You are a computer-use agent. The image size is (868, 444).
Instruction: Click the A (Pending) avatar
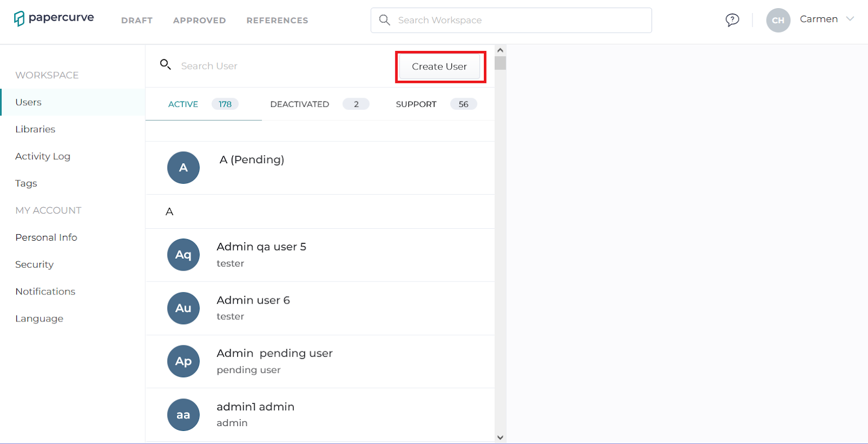pyautogui.click(x=183, y=168)
